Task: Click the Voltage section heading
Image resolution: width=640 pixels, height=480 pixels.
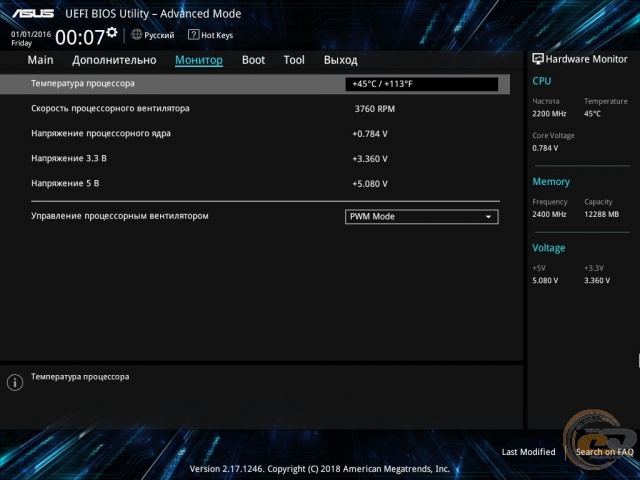Action: pyautogui.click(x=549, y=248)
